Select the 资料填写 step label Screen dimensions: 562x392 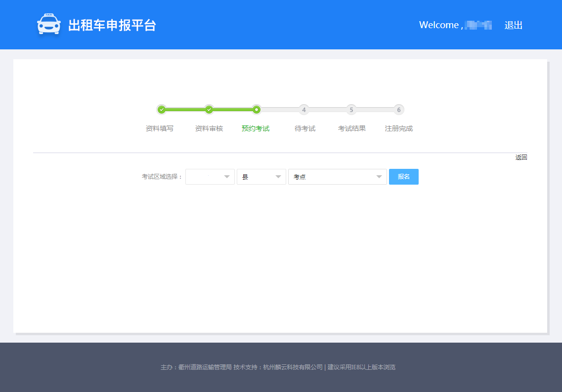(160, 128)
